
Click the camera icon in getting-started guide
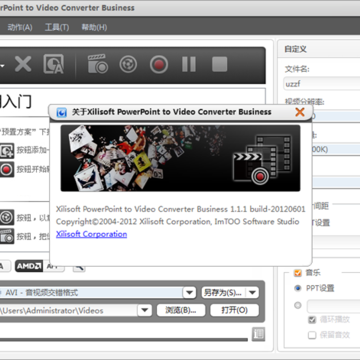7,236
